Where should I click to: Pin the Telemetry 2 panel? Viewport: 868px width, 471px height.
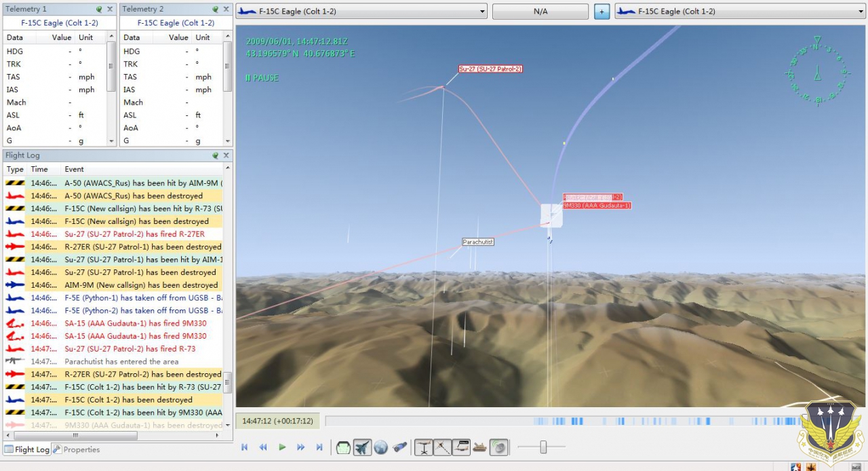(216, 10)
